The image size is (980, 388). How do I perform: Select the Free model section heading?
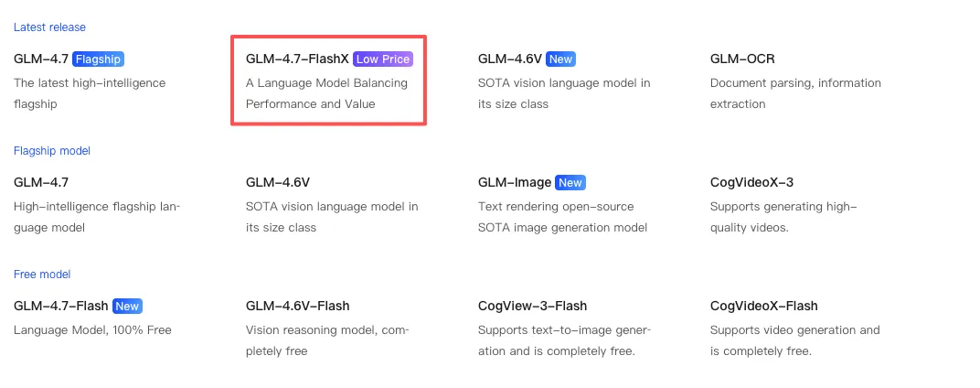(x=42, y=275)
